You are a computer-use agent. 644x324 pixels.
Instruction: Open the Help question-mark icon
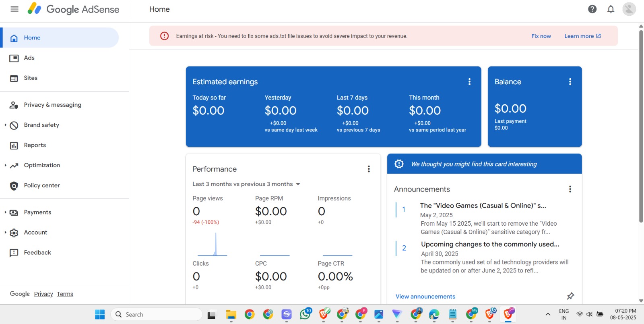592,9
